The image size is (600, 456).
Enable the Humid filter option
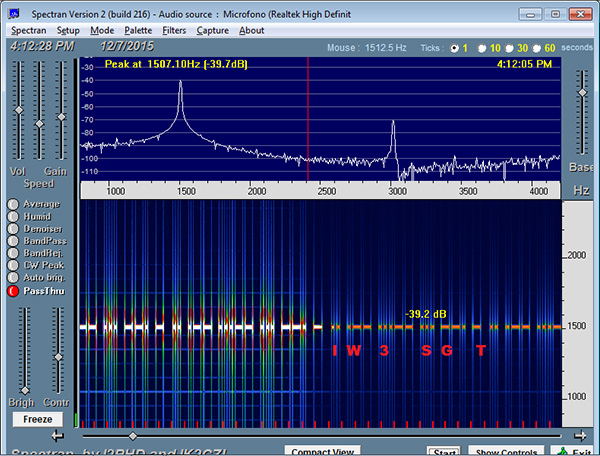(13, 217)
